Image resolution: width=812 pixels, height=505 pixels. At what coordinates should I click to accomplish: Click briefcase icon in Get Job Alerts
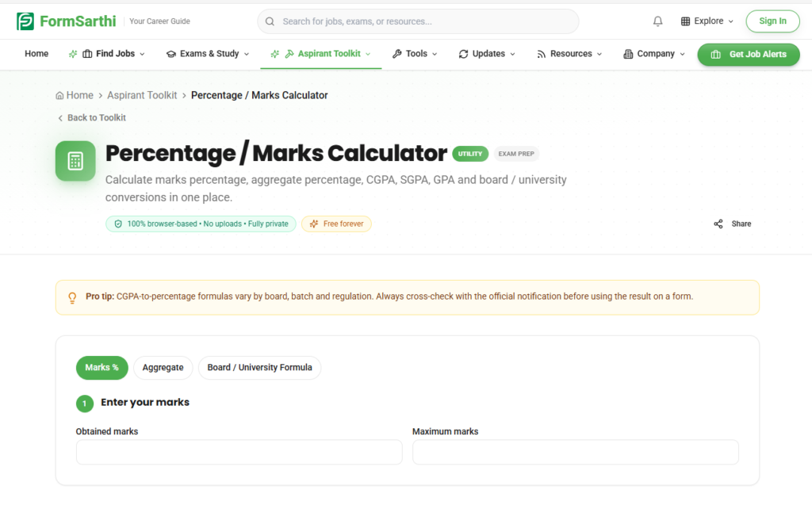[x=716, y=55]
